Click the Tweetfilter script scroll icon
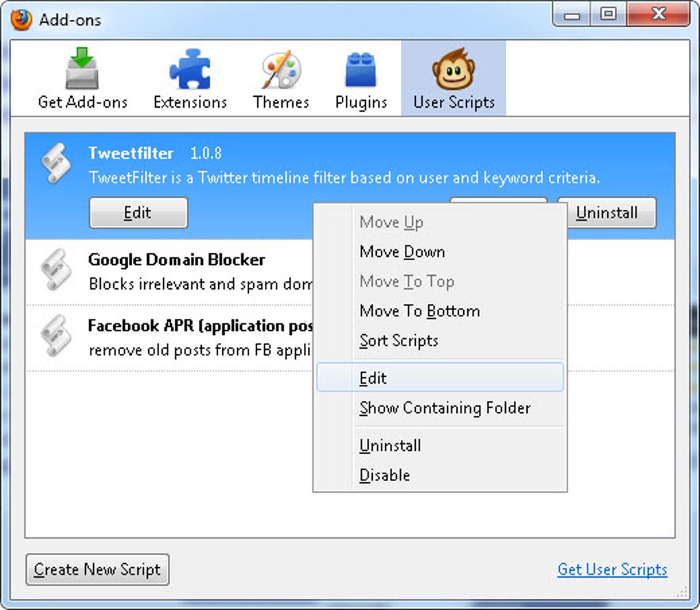This screenshot has height=610, width=700. (56, 163)
